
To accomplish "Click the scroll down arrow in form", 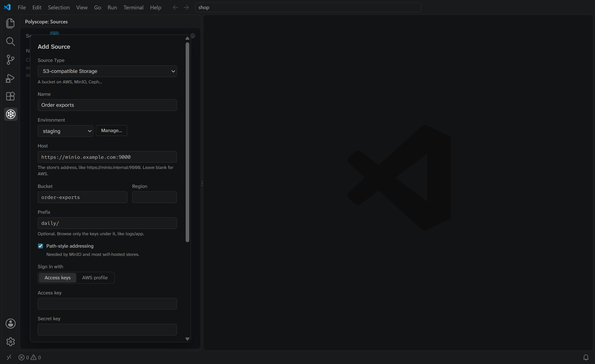I will coord(187,339).
